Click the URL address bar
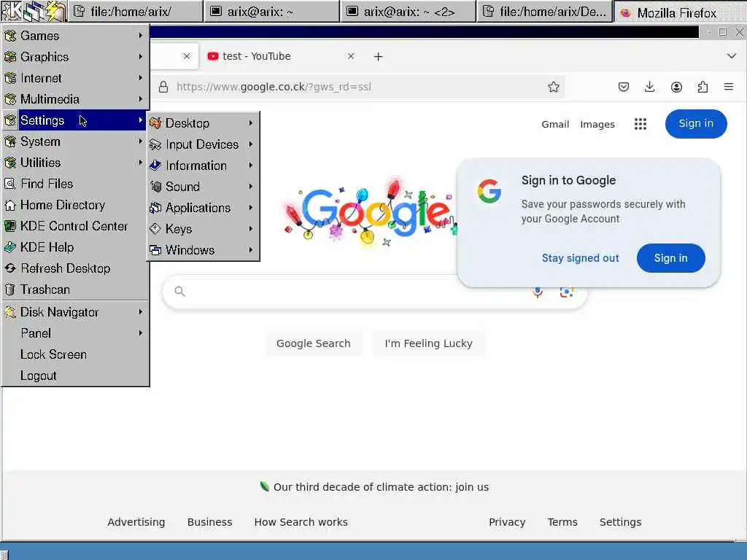The height and width of the screenshot is (560, 747). tap(357, 87)
